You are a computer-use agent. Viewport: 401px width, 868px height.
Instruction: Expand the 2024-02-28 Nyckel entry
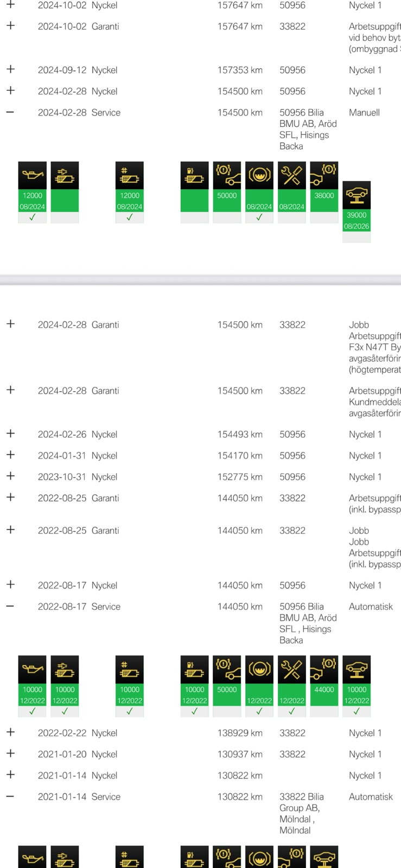[x=10, y=91]
